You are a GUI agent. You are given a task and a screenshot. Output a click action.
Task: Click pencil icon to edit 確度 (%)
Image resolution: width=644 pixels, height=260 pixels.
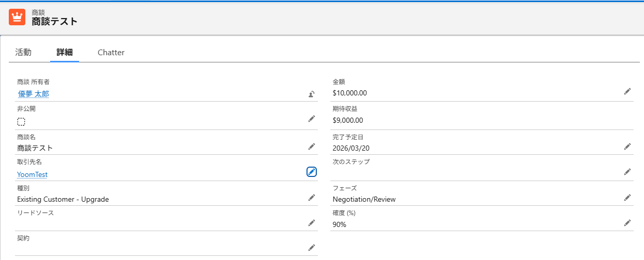tap(627, 222)
